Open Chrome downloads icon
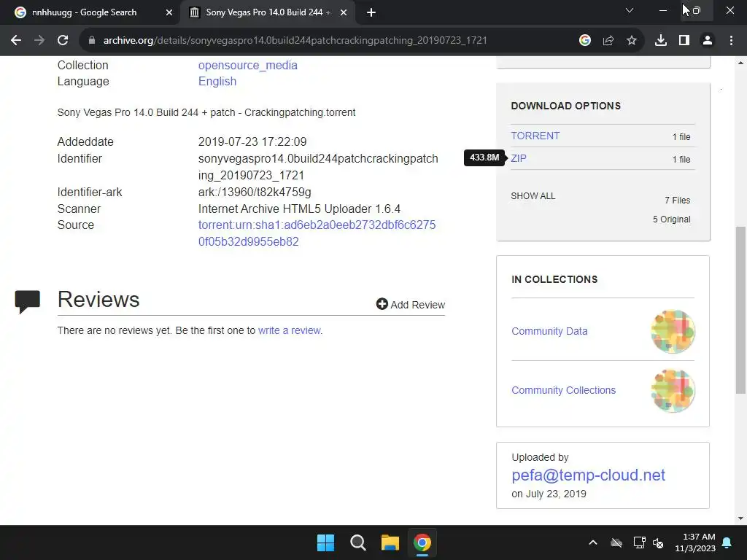747x560 pixels. click(x=660, y=41)
